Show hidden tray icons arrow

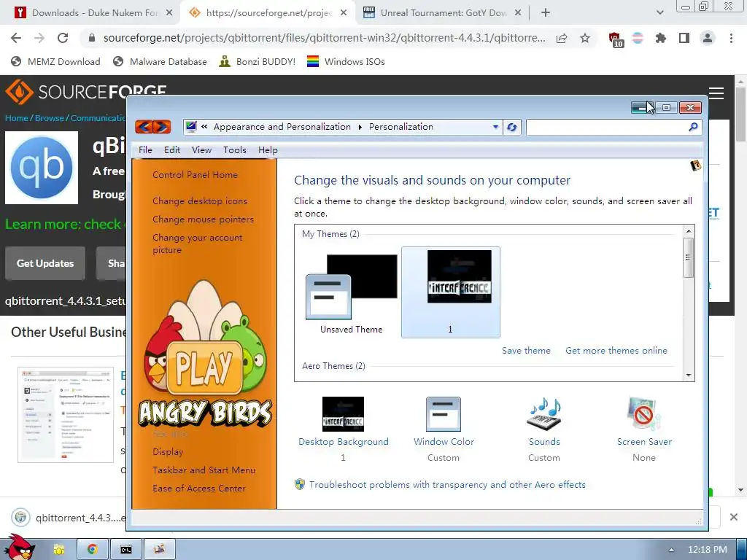tap(671, 550)
